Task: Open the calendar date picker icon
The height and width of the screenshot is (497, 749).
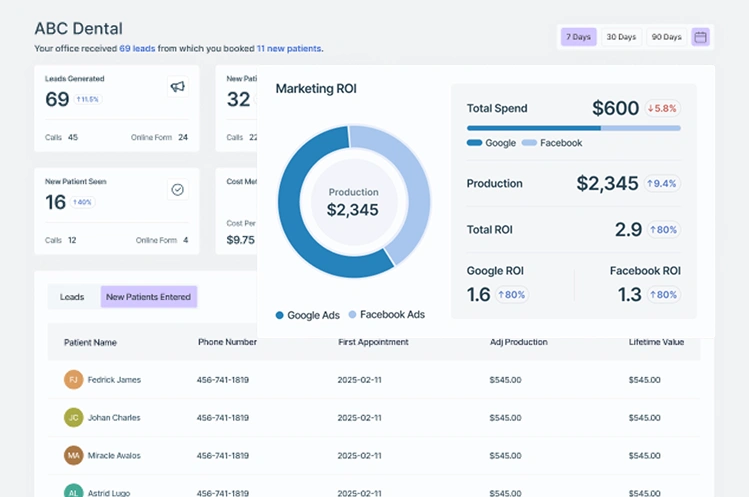Action: tap(701, 37)
